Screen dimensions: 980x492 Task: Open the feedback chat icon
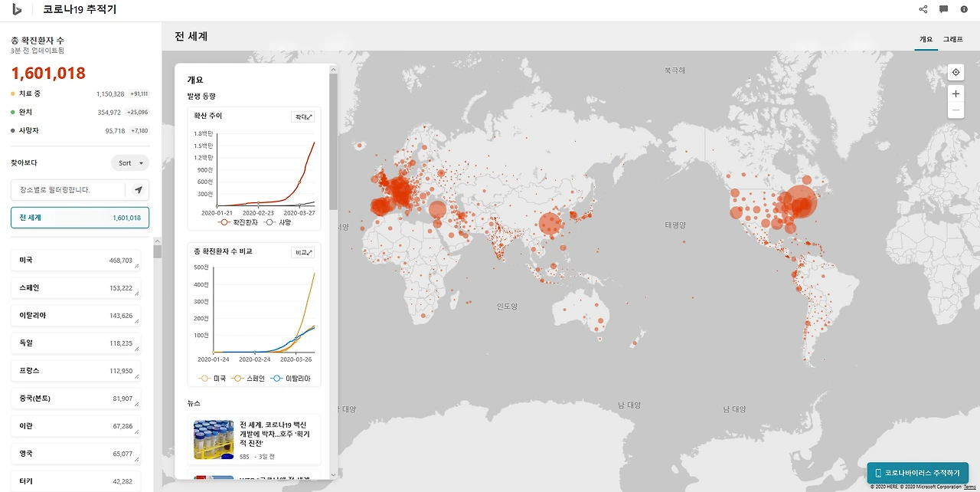(x=944, y=9)
